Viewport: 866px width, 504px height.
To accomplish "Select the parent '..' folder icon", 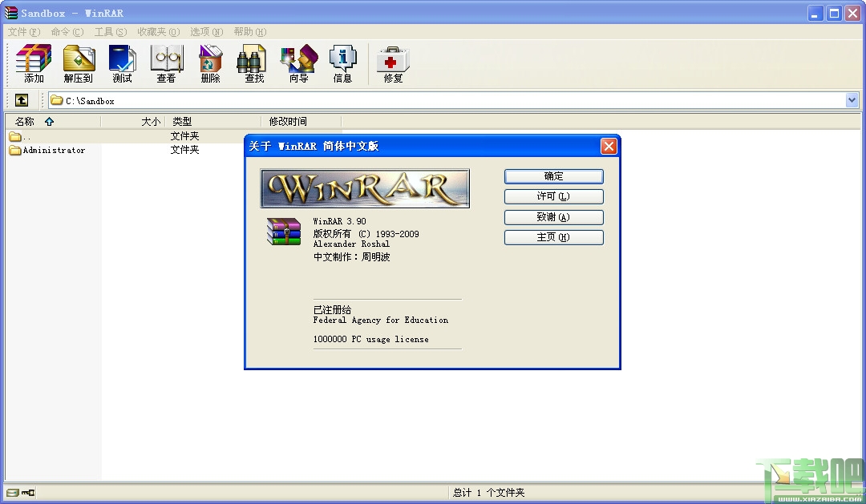I will click(x=15, y=136).
